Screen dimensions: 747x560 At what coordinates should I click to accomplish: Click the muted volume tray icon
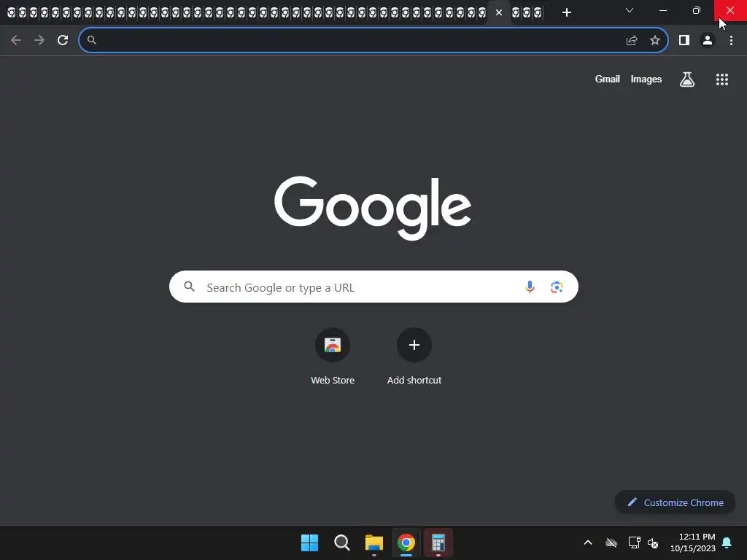tap(653, 542)
